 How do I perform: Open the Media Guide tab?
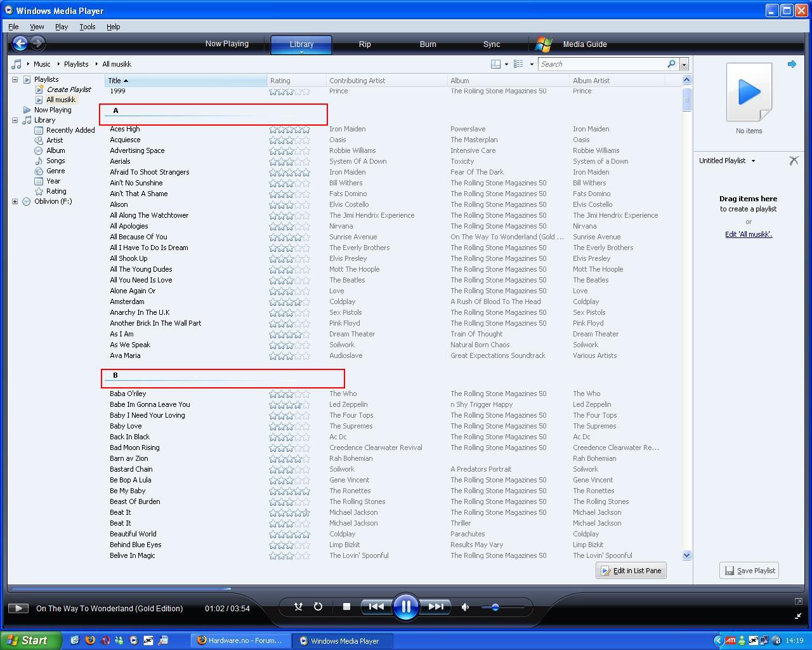point(584,44)
